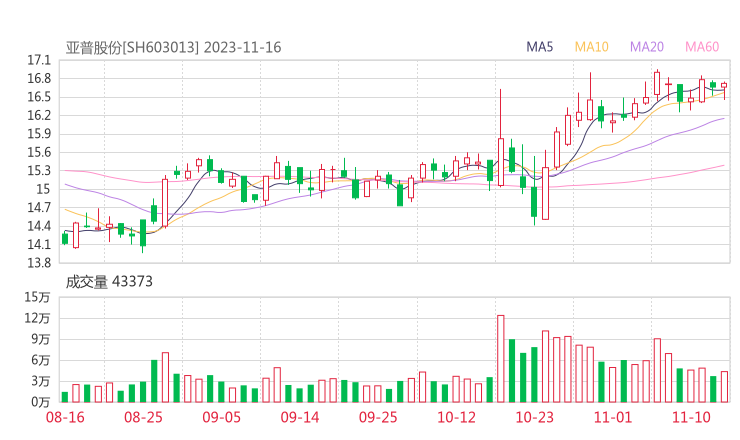Click the 08-16 date axis label
Viewport: 740px width, 440px height.
[x=65, y=417]
